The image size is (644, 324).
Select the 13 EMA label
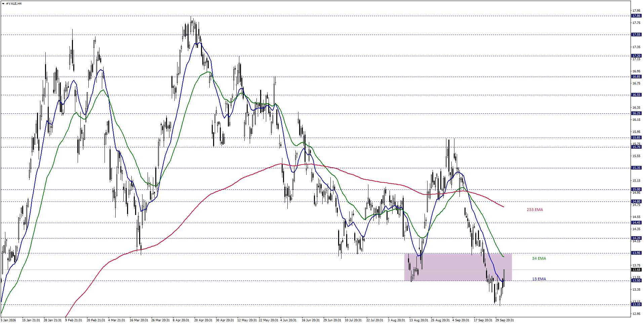click(539, 279)
